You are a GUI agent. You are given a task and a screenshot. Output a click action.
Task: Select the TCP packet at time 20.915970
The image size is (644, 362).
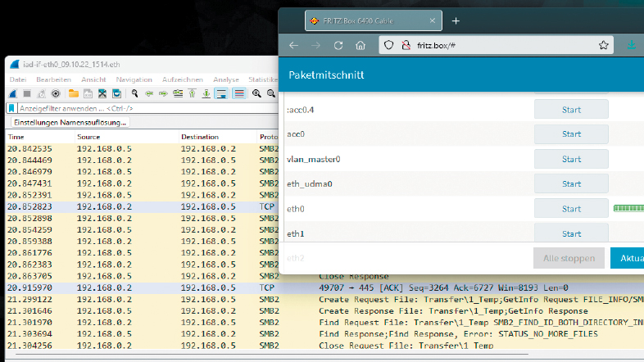(x=324, y=287)
